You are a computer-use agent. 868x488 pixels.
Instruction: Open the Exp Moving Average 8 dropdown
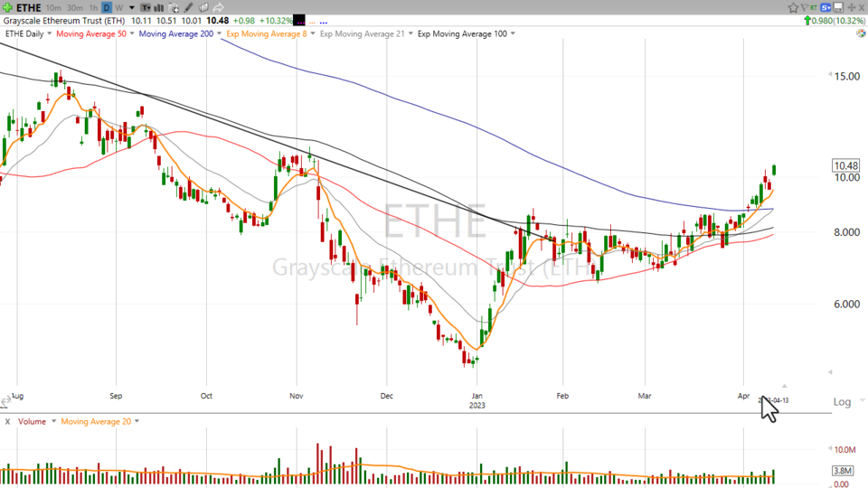coord(311,33)
